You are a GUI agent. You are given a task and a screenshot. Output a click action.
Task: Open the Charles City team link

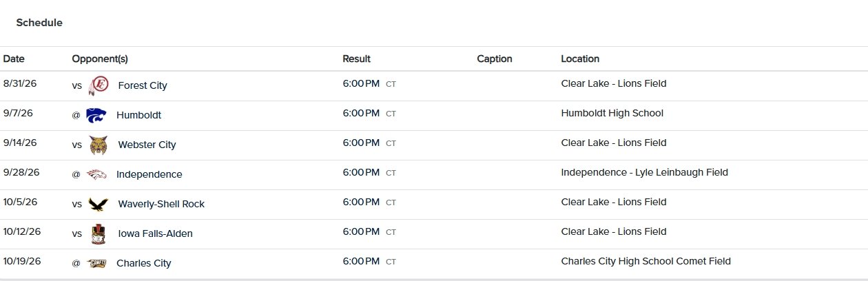coord(144,263)
